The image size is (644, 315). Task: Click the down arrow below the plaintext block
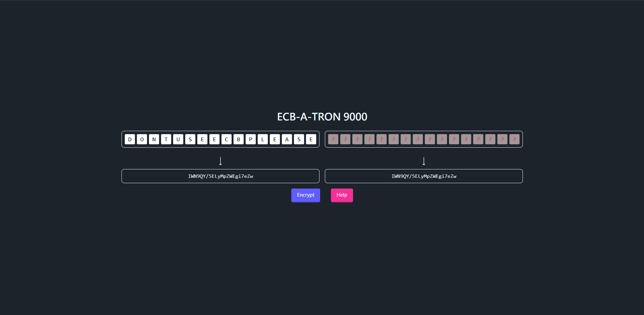[x=220, y=161]
